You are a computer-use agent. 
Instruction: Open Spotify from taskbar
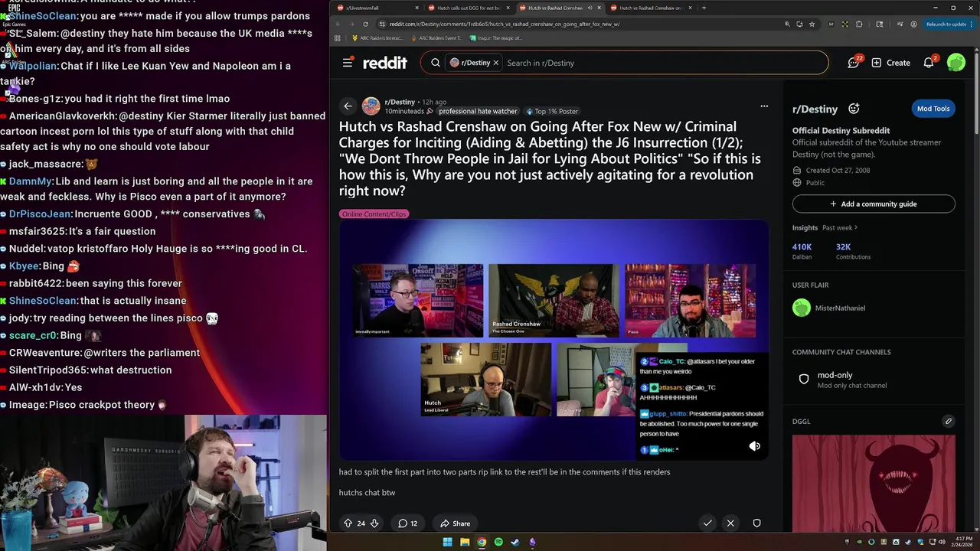tap(498, 542)
